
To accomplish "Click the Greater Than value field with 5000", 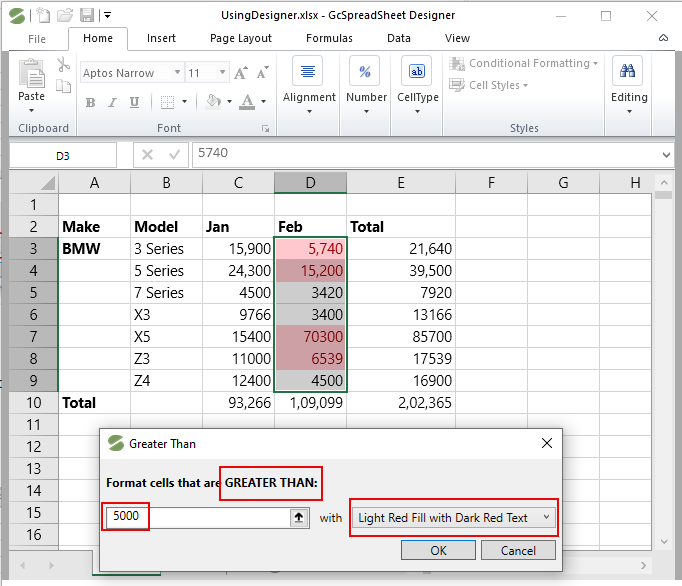I will (x=198, y=517).
